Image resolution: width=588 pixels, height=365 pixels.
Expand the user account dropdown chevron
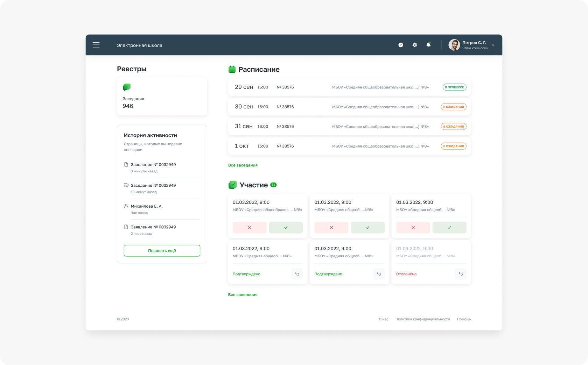493,45
